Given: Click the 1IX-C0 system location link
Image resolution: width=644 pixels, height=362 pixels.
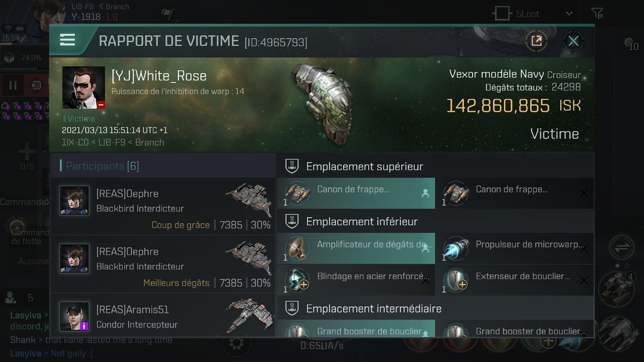Looking at the screenshot, I should click(x=75, y=142).
